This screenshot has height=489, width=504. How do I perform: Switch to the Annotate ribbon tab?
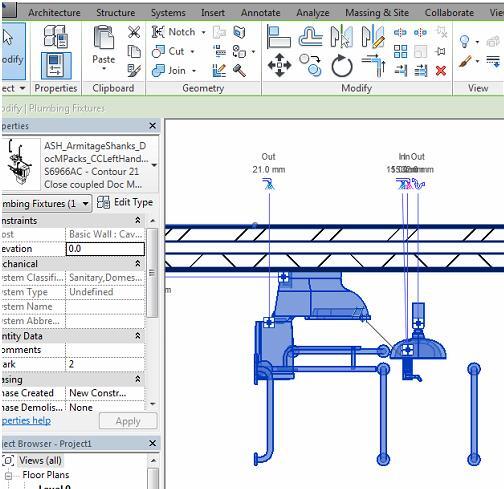coord(260,13)
